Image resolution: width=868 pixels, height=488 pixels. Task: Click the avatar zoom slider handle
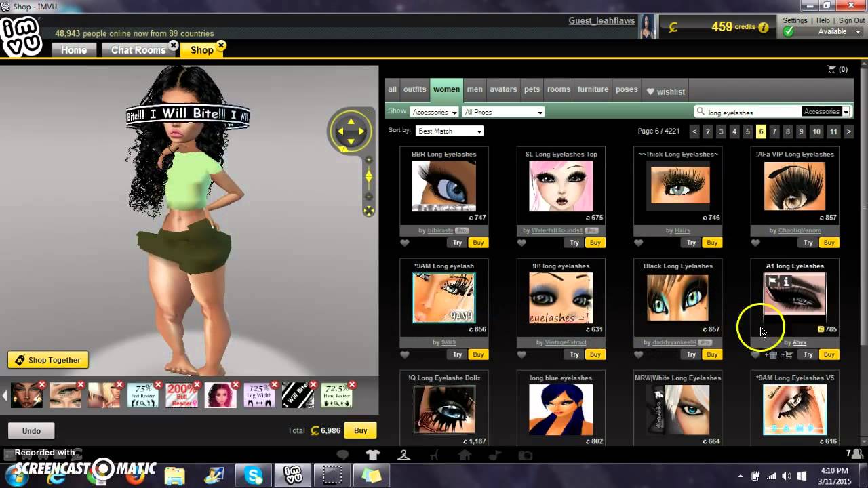pos(368,177)
